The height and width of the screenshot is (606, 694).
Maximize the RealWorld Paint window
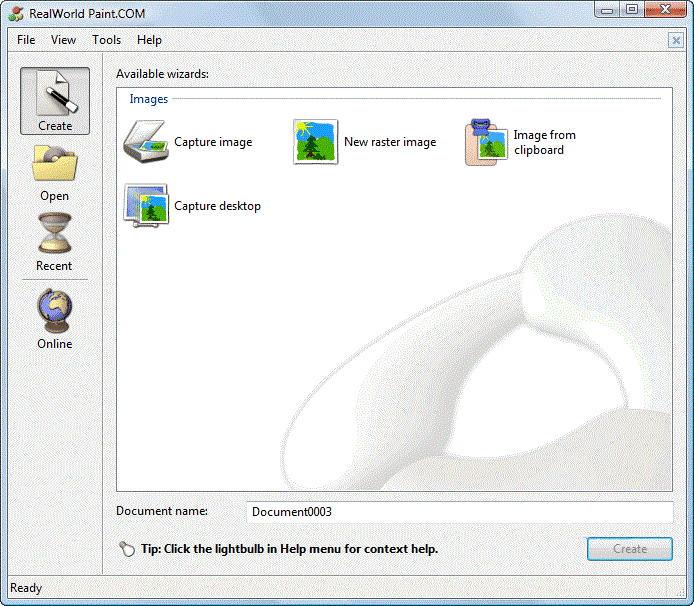(x=632, y=9)
